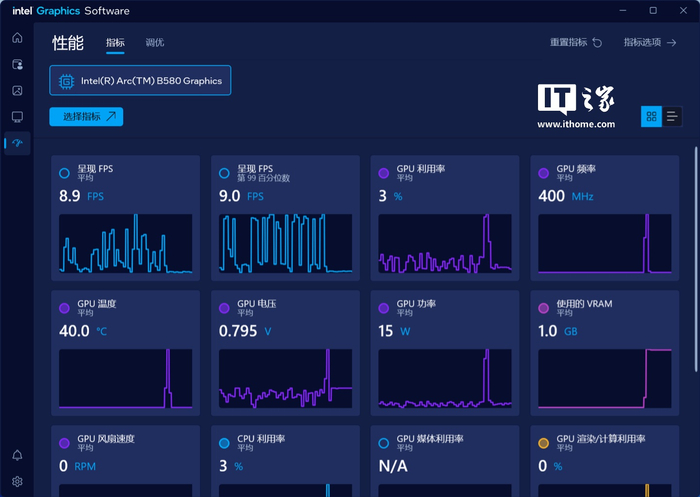
Task: Switch to list view layout
Action: [x=672, y=117]
